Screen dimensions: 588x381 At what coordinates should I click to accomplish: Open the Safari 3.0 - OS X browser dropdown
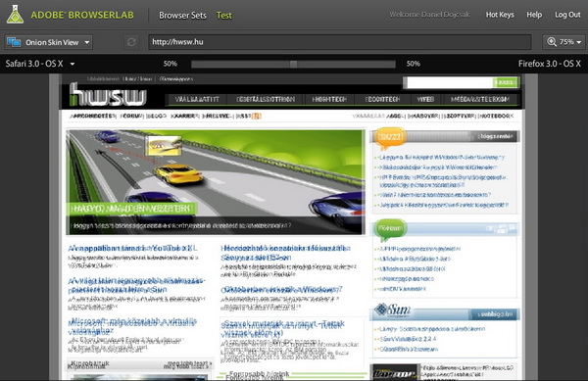click(40, 64)
